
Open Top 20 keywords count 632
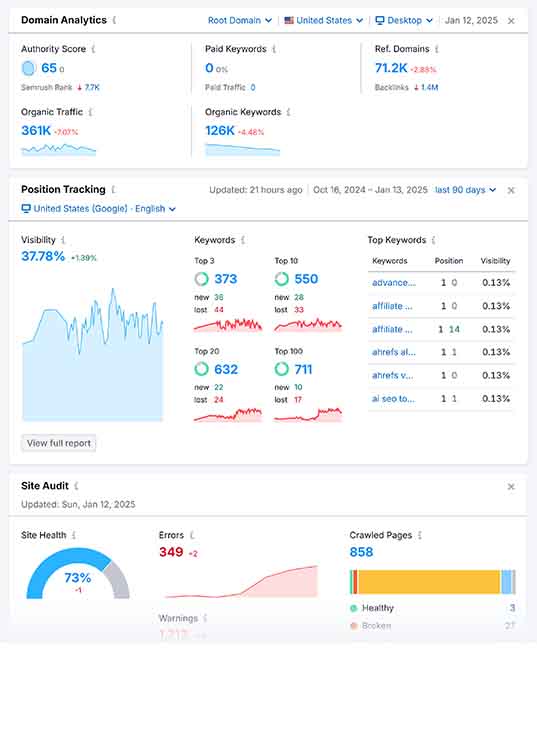pyautogui.click(x=226, y=369)
